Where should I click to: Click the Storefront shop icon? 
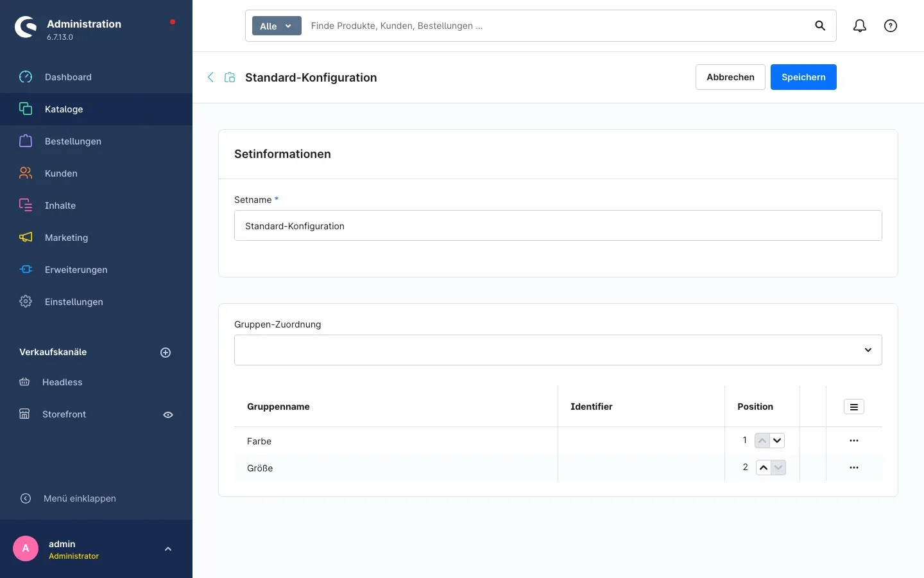tap(24, 414)
